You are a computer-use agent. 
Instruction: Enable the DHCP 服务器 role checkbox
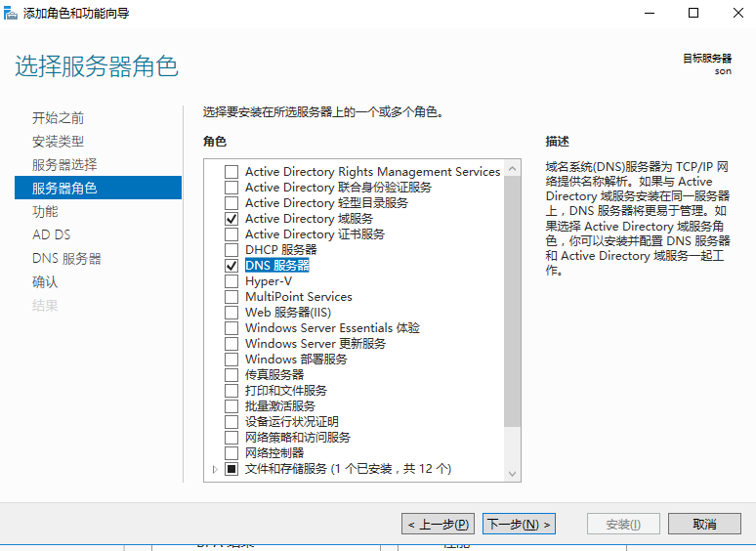coord(231,250)
